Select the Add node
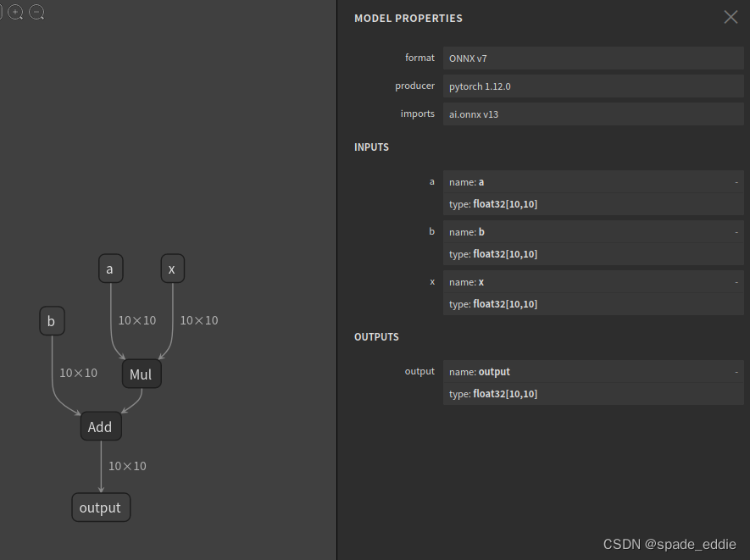750x560 pixels. (x=101, y=426)
